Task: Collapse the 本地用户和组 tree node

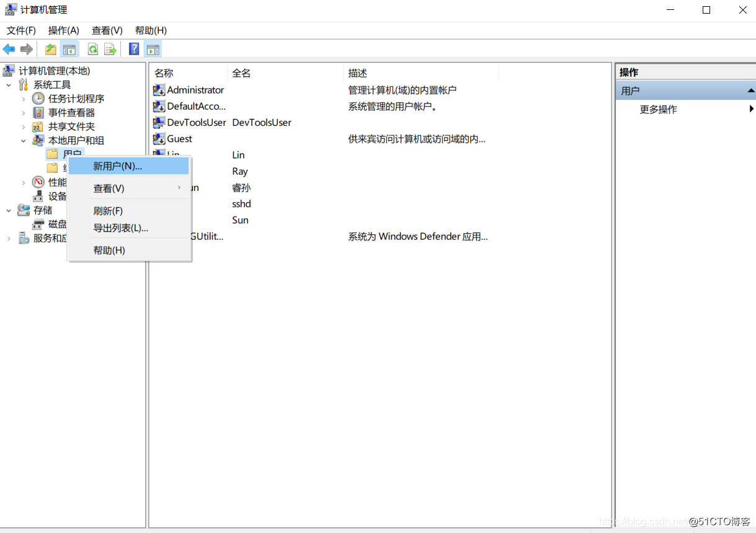Action: (24, 141)
